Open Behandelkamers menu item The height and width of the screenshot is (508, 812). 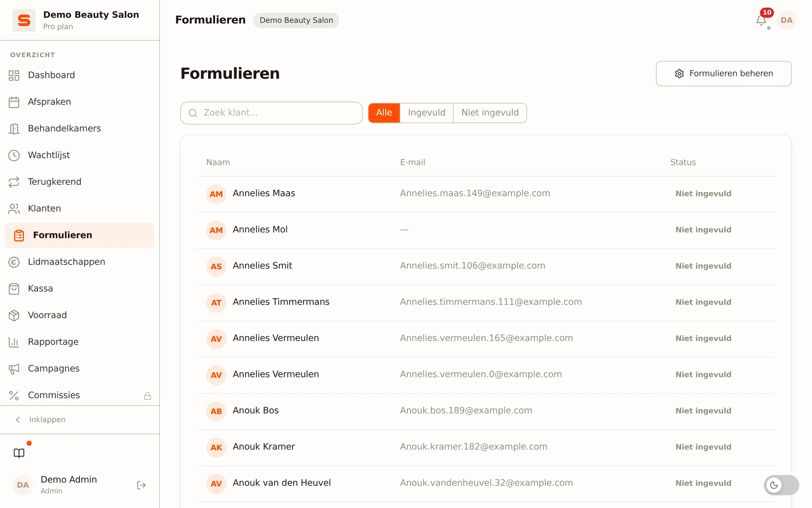[x=80, y=129]
